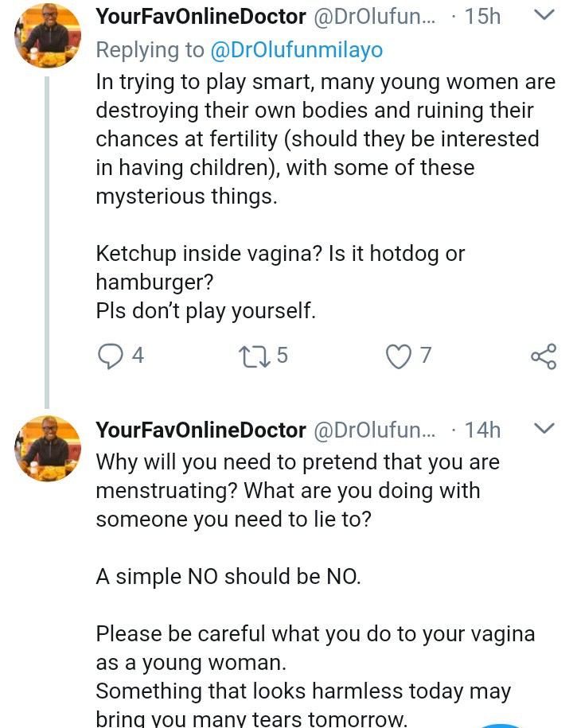Open second tweet's dropdown chevron menu
This screenshot has width=573, height=728.
click(x=544, y=430)
